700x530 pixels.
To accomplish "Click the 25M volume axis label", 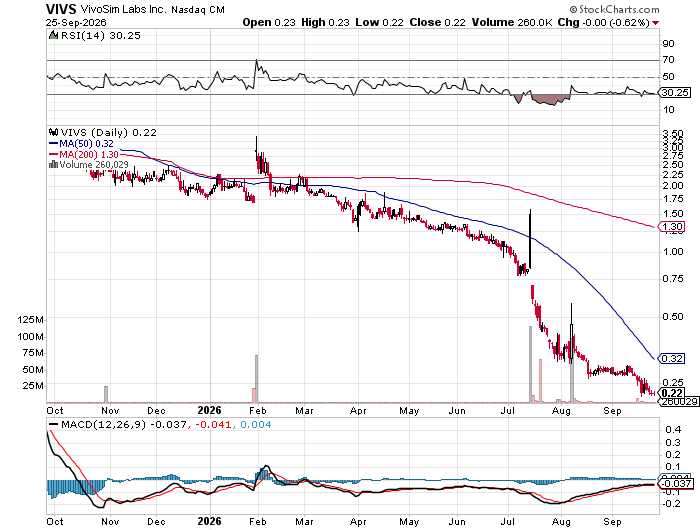I will (x=33, y=386).
